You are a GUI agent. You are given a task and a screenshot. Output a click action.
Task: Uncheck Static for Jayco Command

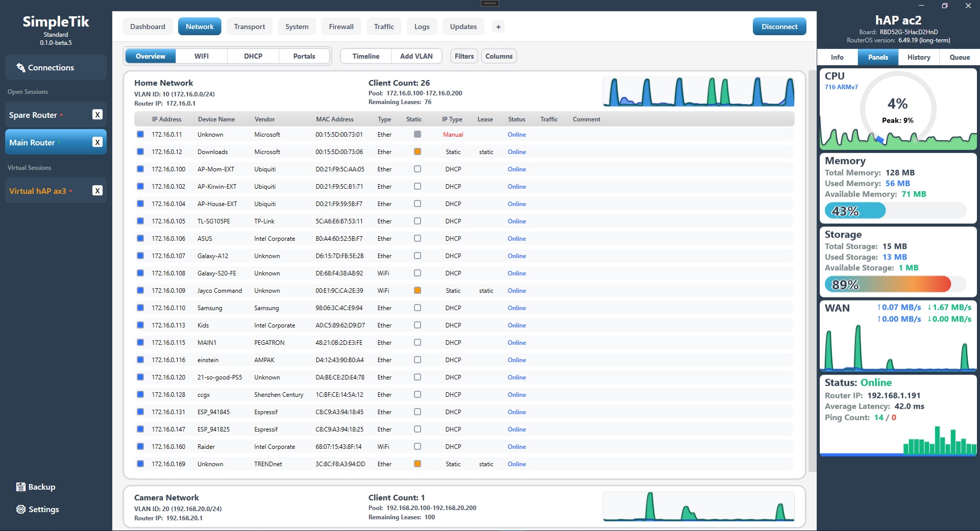[x=418, y=290]
